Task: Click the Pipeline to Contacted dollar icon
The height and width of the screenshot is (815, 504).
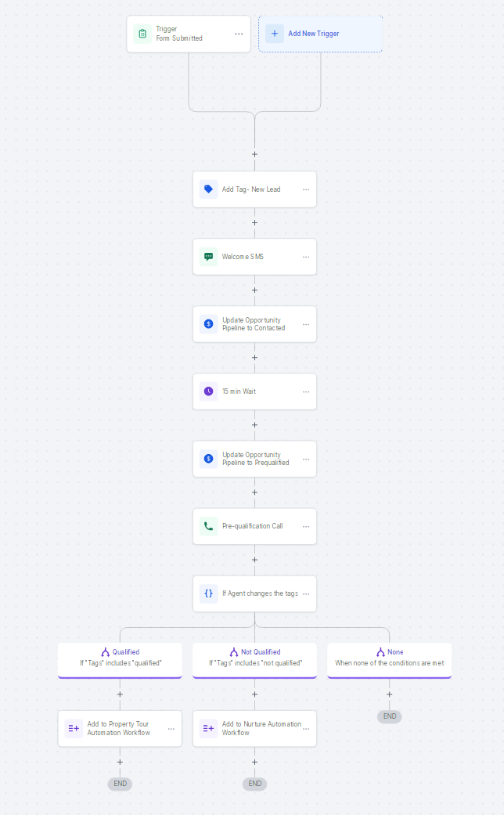Action: [208, 324]
